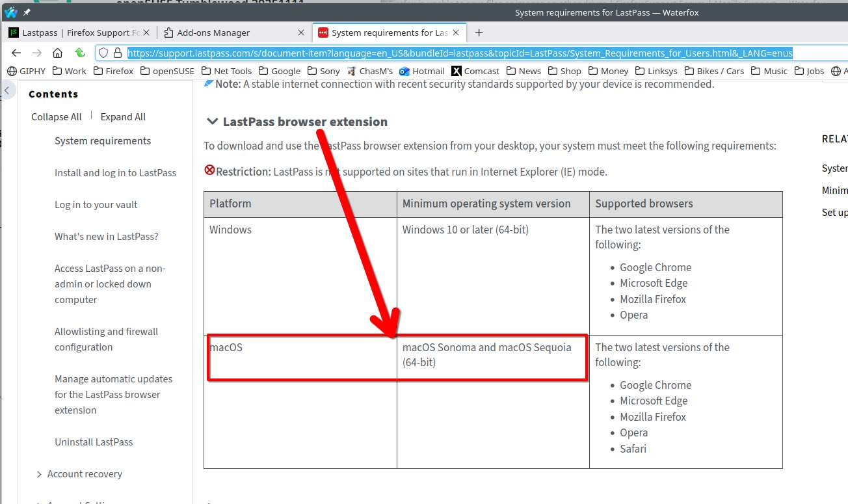Image resolution: width=848 pixels, height=504 pixels.
Task: Open the Work bookmarks folder
Action: [x=70, y=71]
